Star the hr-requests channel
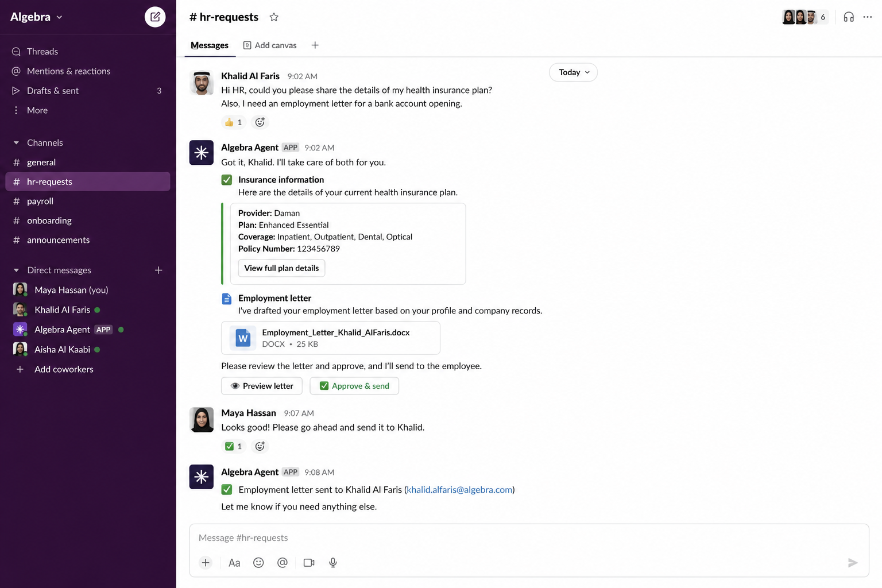Viewport: 882px width, 588px height. (274, 17)
